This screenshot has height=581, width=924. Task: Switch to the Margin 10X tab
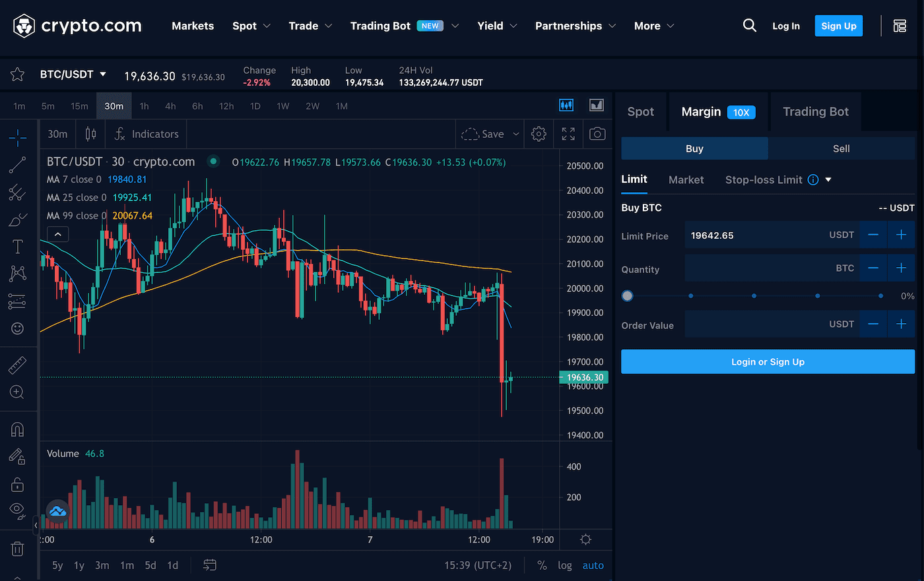[718, 111]
